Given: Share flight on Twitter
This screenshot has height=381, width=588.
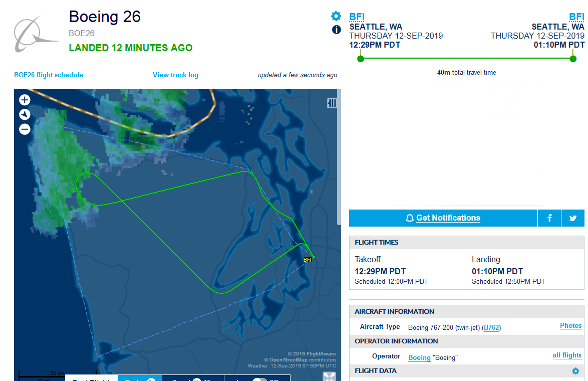Looking at the screenshot, I should coord(573,218).
